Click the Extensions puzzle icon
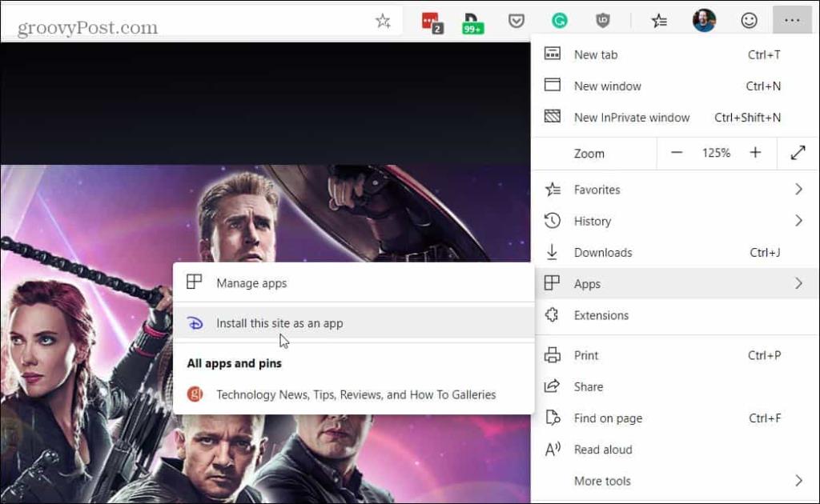820x504 pixels. tap(552, 314)
